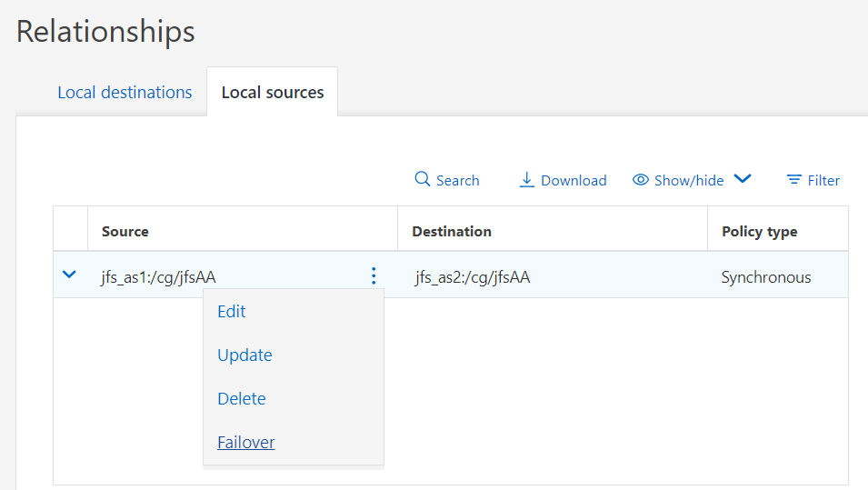Click the Destination column header
Screen dimensions: 868x490
pos(452,231)
